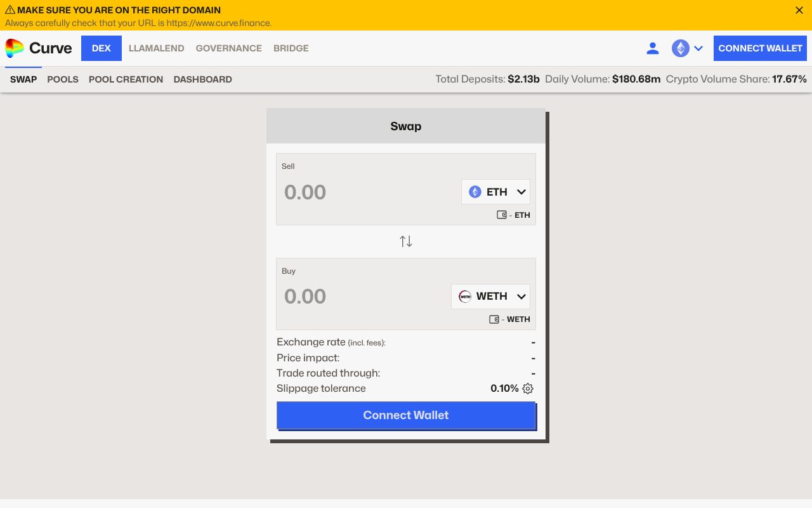Click the 0.10% slippage value

504,389
